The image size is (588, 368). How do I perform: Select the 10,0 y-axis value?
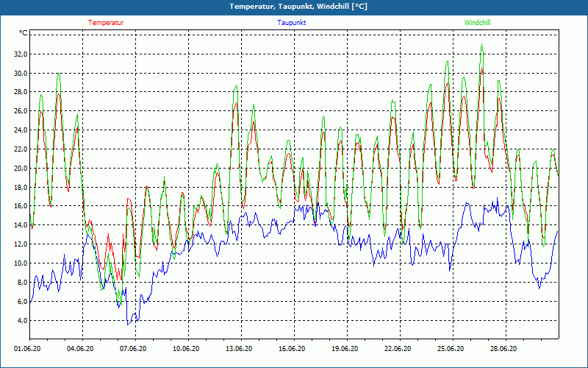coord(21,263)
